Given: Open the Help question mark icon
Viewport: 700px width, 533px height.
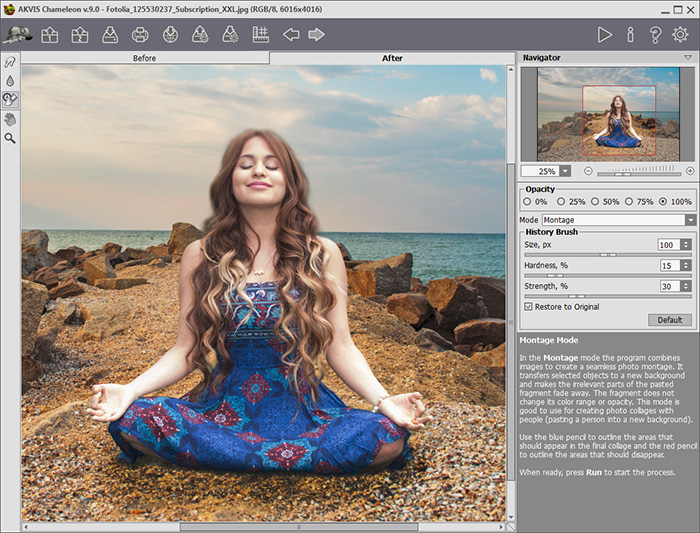Looking at the screenshot, I should (655, 35).
